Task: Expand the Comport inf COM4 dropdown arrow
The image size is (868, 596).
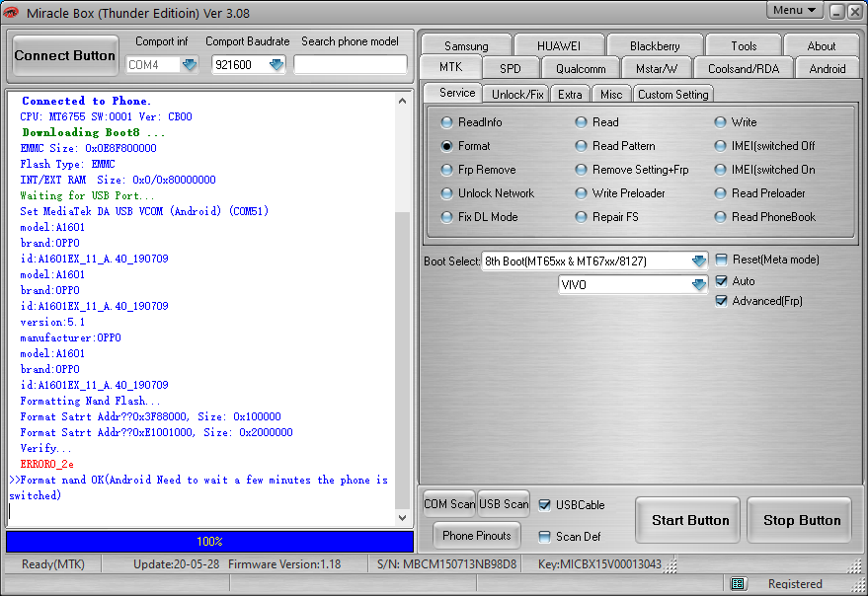Action: point(190,65)
